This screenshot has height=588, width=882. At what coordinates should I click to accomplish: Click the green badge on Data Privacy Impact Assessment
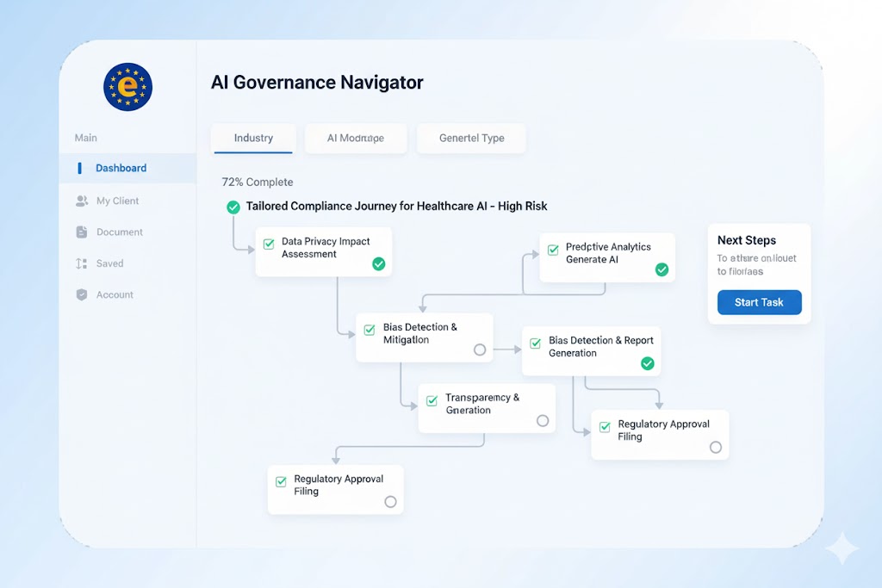point(379,264)
